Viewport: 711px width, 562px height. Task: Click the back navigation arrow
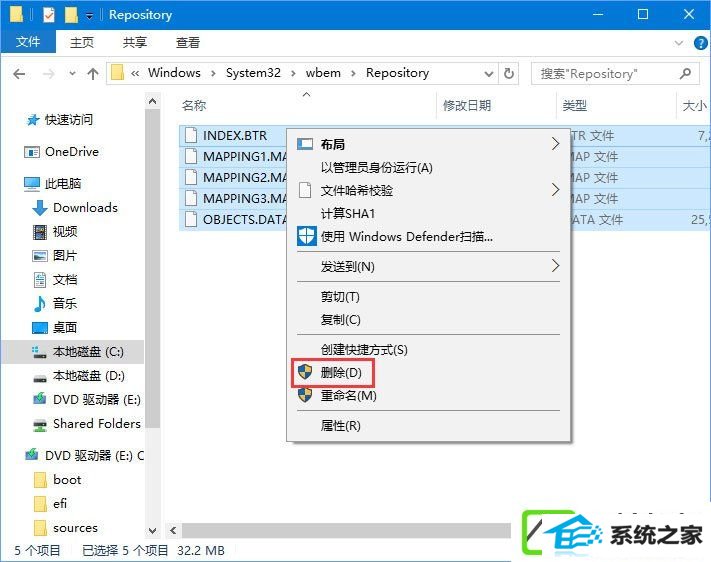click(x=19, y=73)
